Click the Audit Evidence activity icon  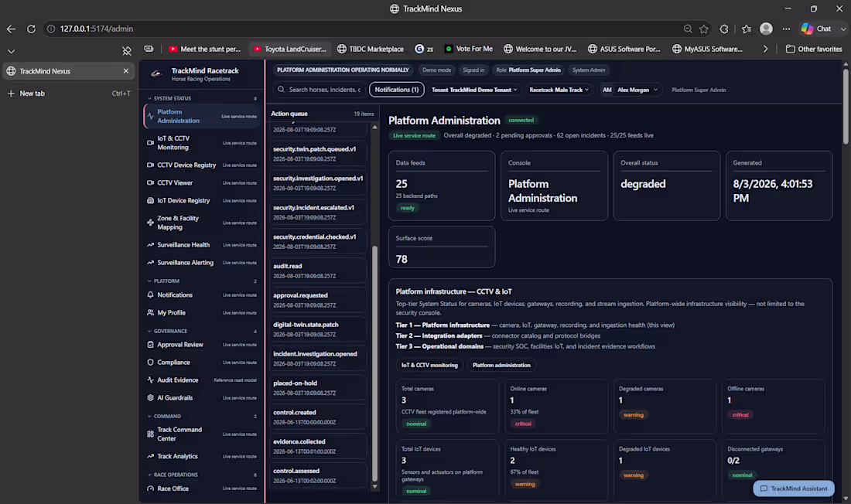click(x=150, y=380)
